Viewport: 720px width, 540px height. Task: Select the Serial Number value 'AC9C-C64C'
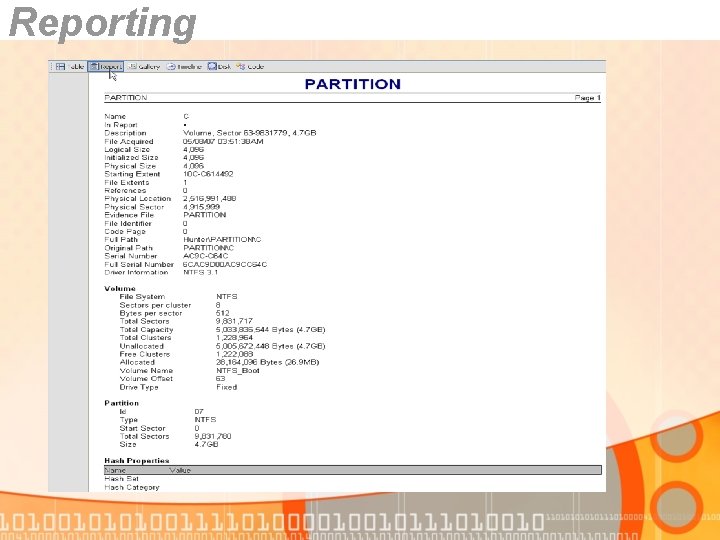205,256
